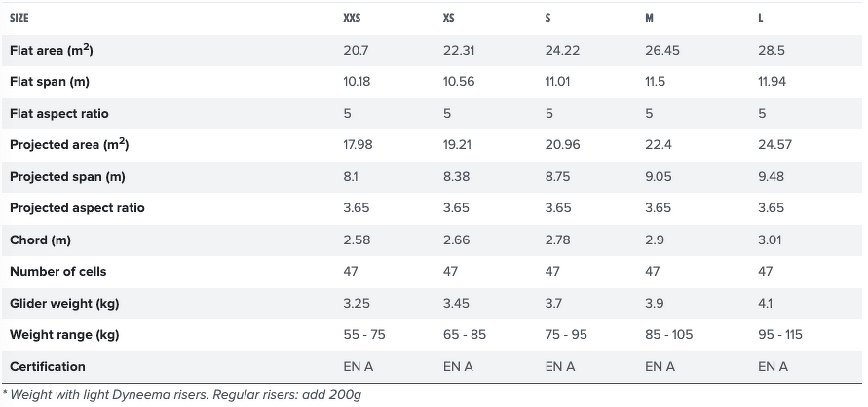Click the Weight range (kg) row label
The height and width of the screenshot is (407, 868).
64,335
